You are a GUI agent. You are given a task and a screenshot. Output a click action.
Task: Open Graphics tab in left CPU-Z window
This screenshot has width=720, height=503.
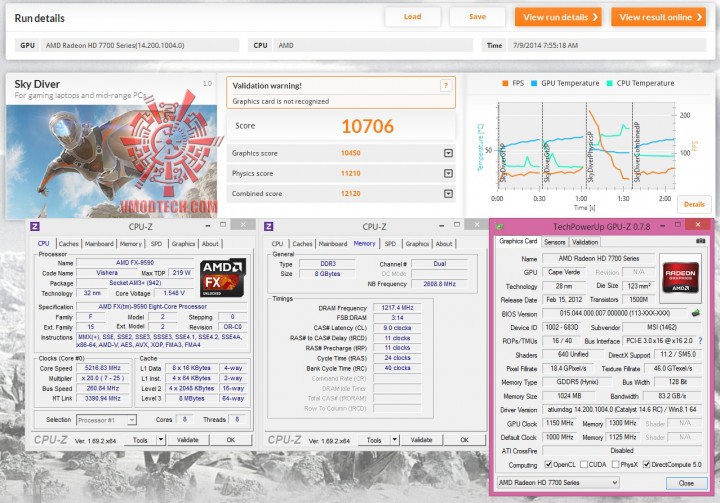tap(183, 243)
